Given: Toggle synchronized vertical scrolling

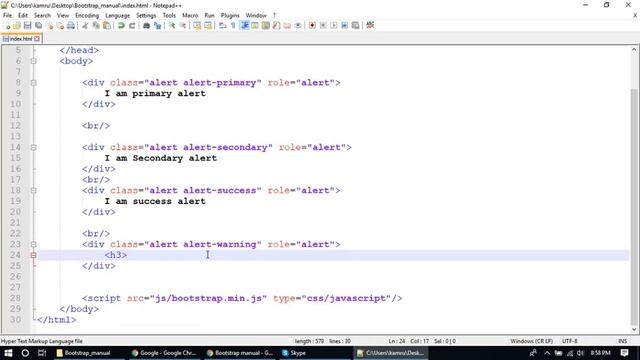Looking at the screenshot, I should (197, 25).
